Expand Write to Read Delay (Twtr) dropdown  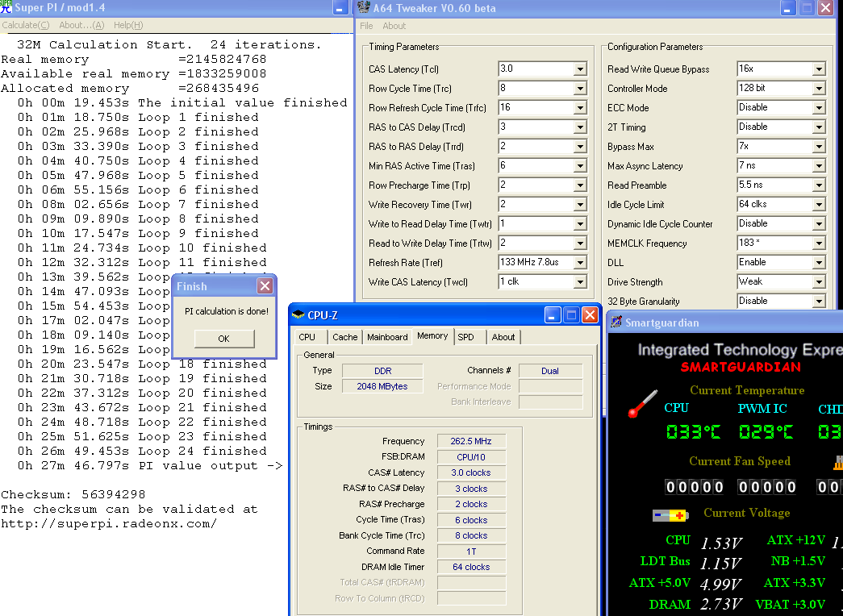tap(580, 224)
